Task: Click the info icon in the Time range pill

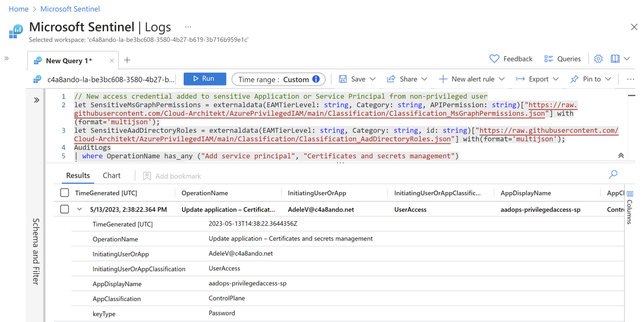Action: (316, 79)
